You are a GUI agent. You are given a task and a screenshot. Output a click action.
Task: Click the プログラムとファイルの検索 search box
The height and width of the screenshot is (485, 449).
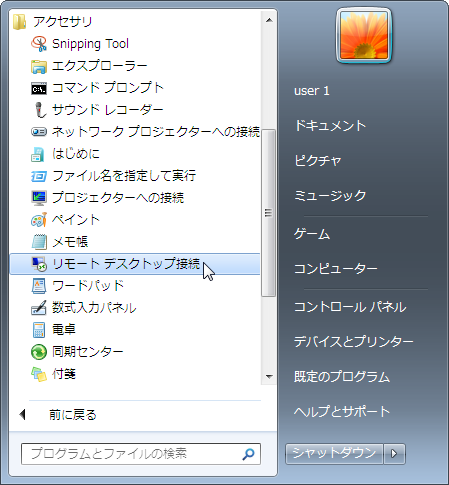click(x=141, y=454)
